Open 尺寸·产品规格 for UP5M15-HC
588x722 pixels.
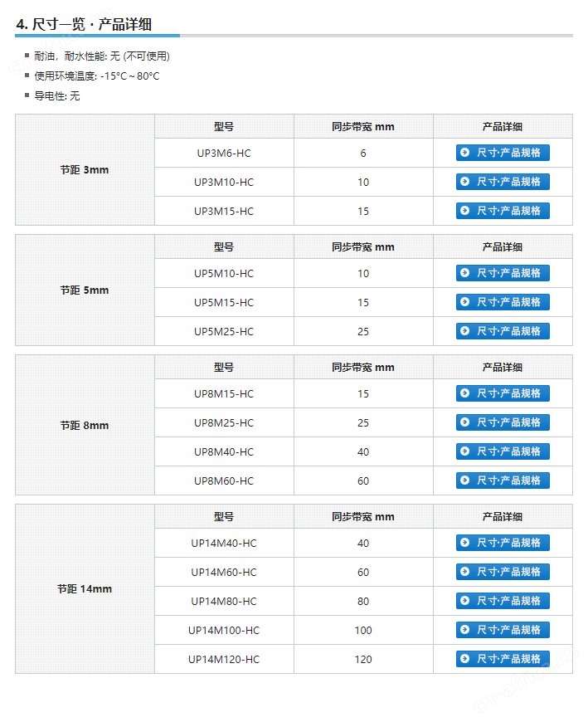(503, 301)
